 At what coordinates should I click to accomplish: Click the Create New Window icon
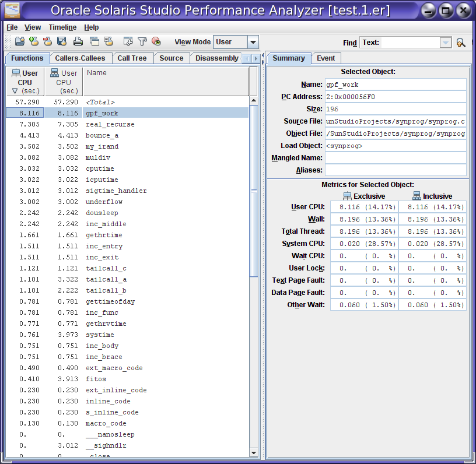94,41
